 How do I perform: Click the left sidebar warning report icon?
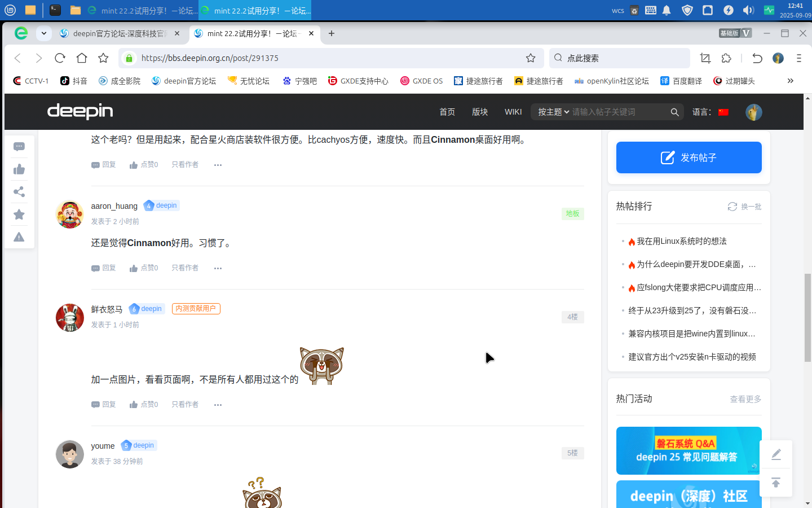(x=19, y=237)
